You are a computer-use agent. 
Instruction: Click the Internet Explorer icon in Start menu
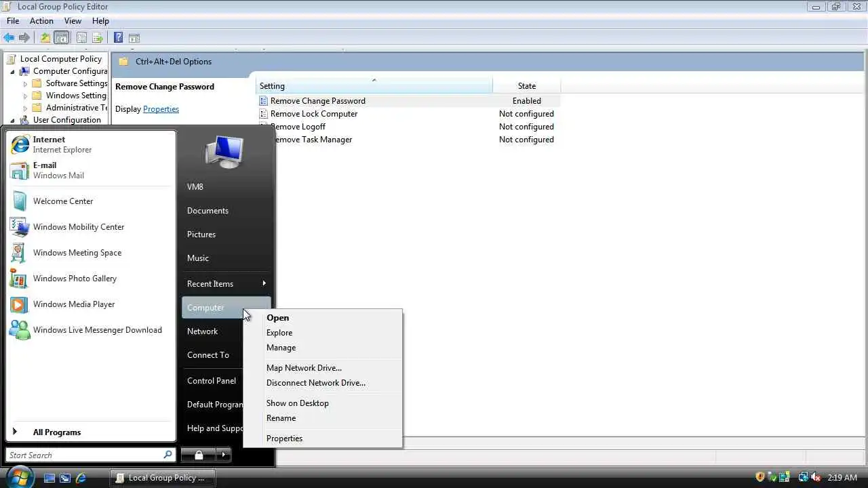click(x=20, y=144)
